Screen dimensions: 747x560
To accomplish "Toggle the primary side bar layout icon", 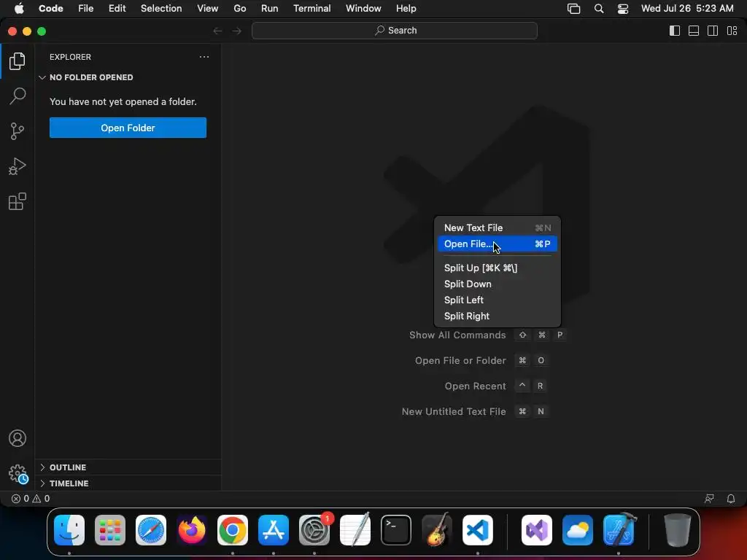I will coord(675,31).
